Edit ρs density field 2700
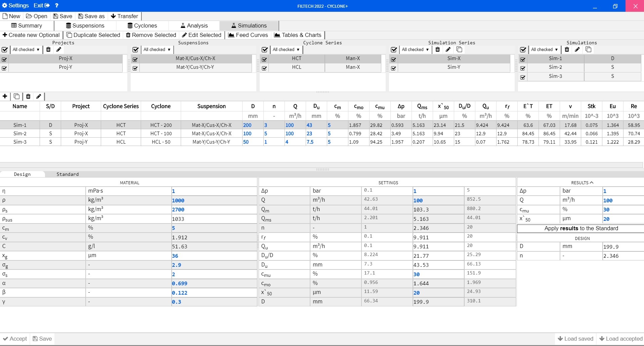Screen dimensions: 644x346 tap(214, 209)
